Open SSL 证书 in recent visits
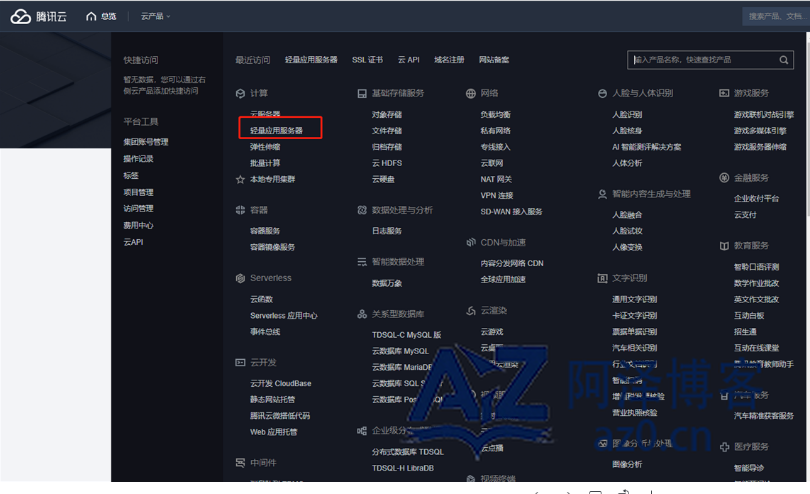The width and height of the screenshot is (810, 494). [x=367, y=60]
